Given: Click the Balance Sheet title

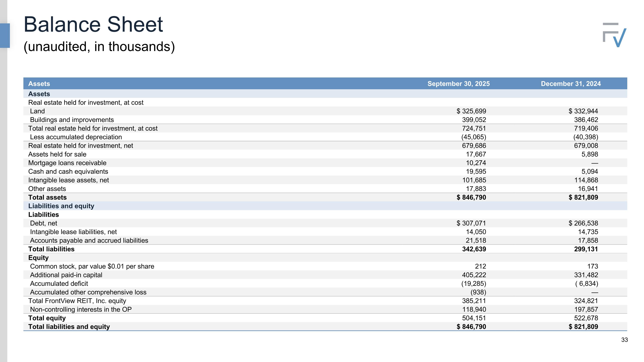Looking at the screenshot, I should [93, 24].
